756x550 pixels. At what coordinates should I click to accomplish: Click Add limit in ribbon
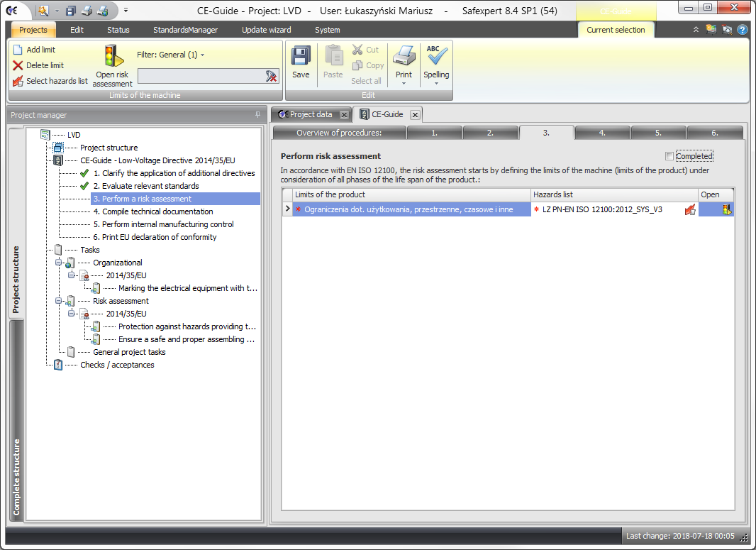(x=34, y=50)
